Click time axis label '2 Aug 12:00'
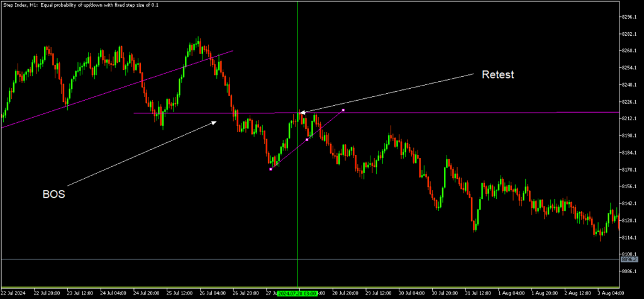The width and height of the screenshot is (644, 299). [579, 294]
